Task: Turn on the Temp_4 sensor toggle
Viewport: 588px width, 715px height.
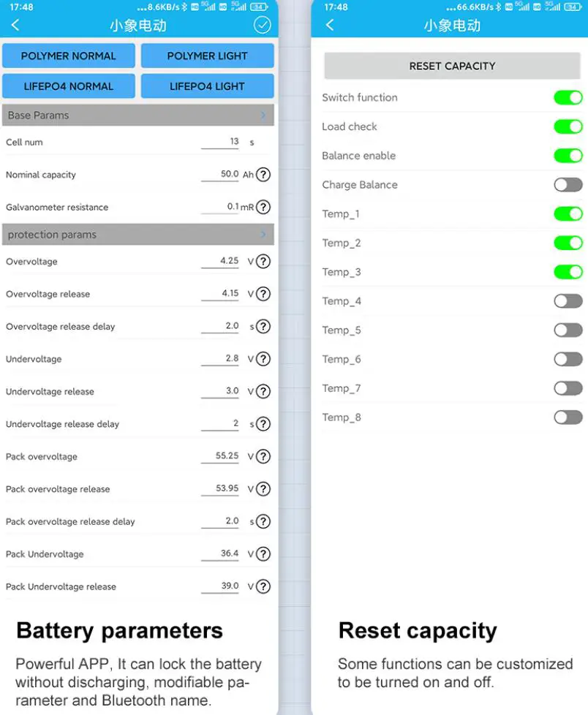Action: coord(568,301)
